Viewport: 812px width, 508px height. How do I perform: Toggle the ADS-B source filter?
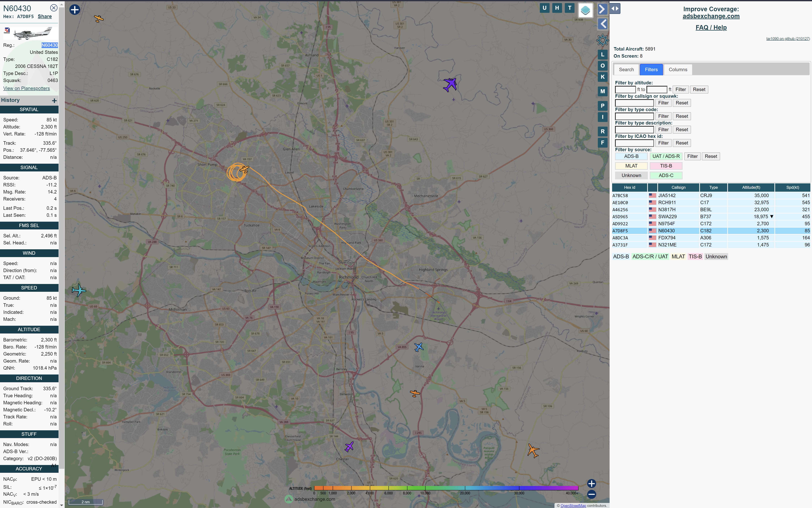tap(631, 156)
